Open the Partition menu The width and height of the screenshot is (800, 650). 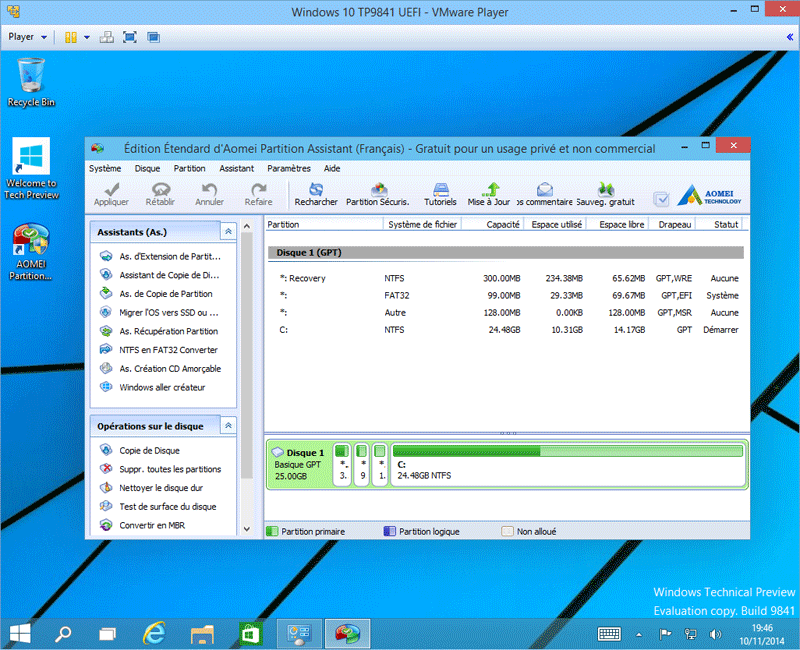pyautogui.click(x=189, y=168)
